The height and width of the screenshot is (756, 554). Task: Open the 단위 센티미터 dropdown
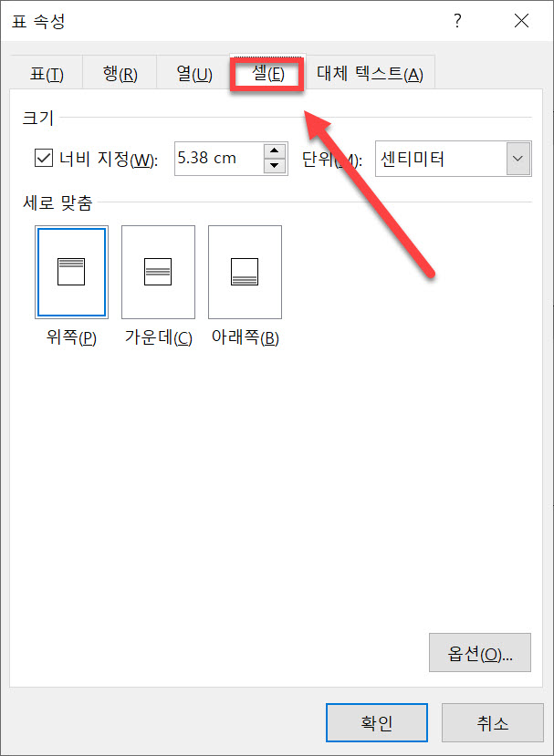point(453,159)
